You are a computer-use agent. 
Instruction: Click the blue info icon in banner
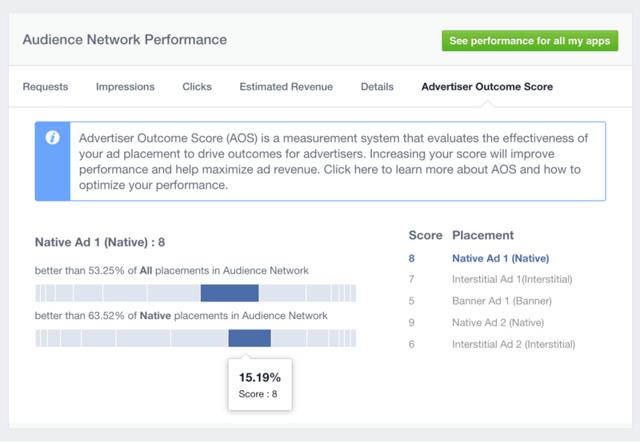click(x=52, y=138)
